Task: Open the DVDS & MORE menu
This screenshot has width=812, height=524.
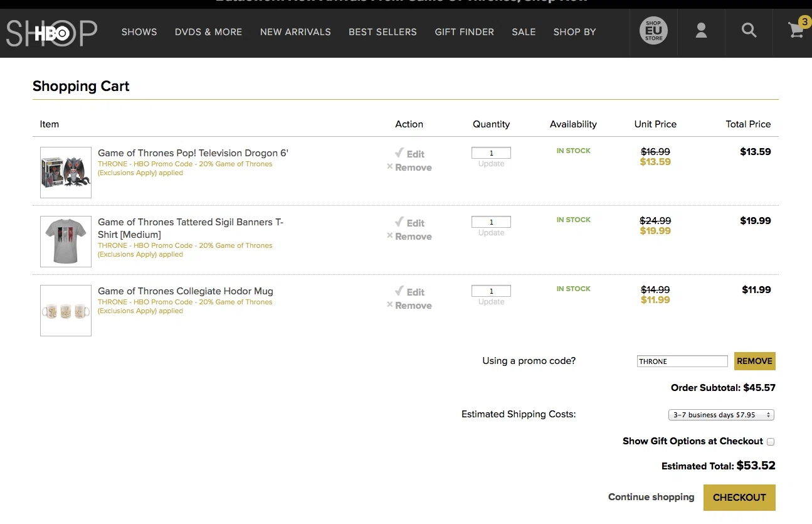Action: 208,32
